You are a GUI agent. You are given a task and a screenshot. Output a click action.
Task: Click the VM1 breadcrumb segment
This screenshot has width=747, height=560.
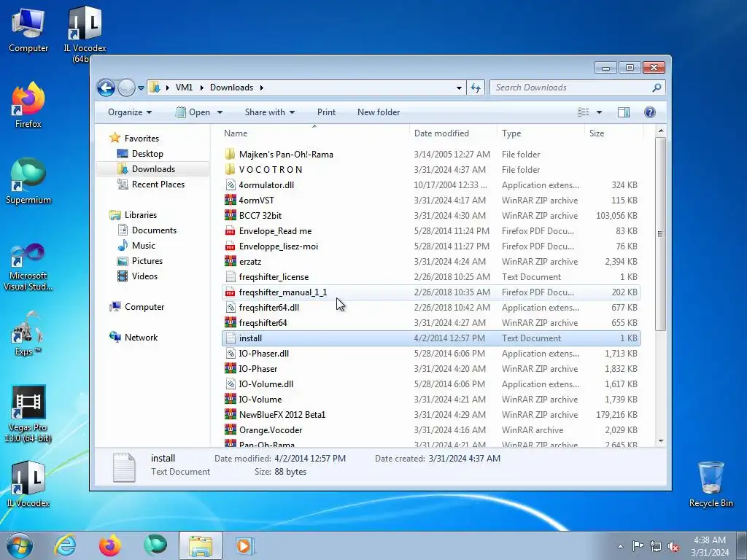pyautogui.click(x=184, y=87)
